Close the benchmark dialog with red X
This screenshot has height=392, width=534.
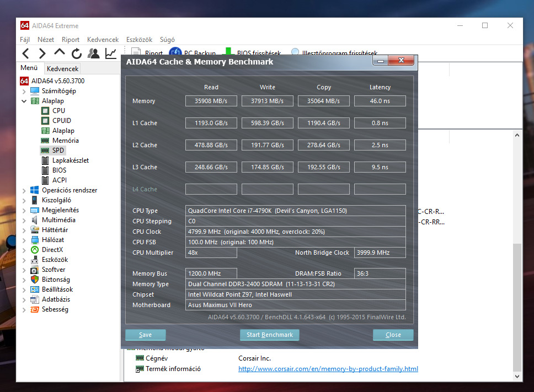(401, 61)
